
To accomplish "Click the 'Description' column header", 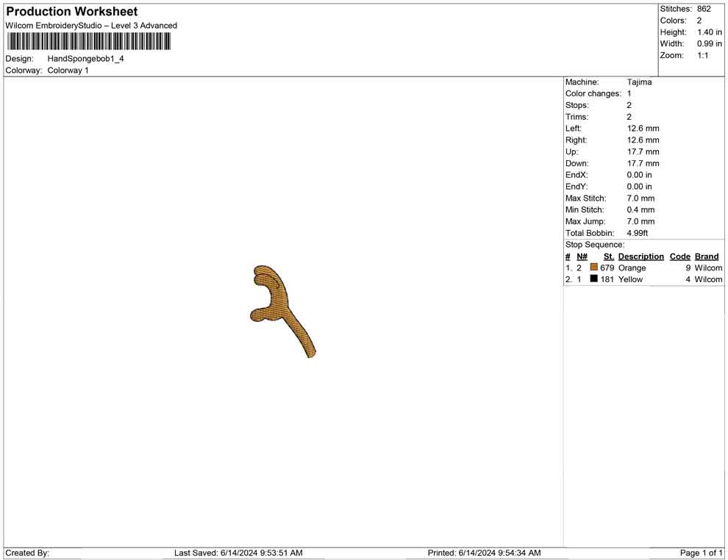I will [641, 256].
